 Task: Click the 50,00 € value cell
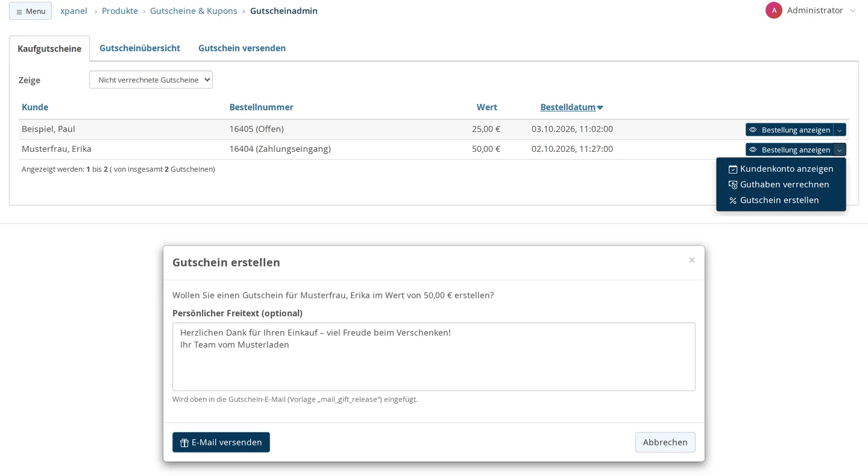click(486, 149)
